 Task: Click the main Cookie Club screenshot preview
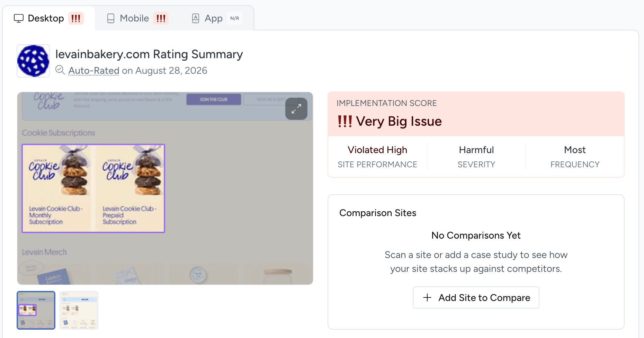click(165, 188)
